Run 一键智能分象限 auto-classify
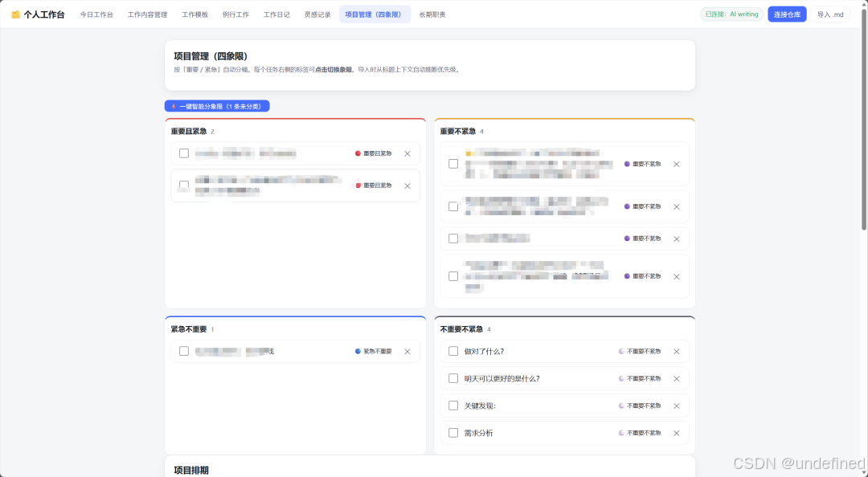The width and height of the screenshot is (868, 477). (217, 106)
